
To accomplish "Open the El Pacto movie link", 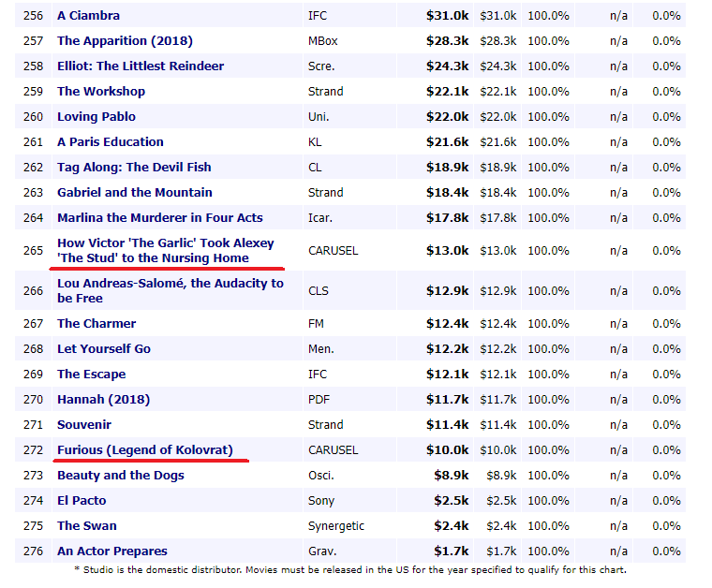I will coord(83,501).
